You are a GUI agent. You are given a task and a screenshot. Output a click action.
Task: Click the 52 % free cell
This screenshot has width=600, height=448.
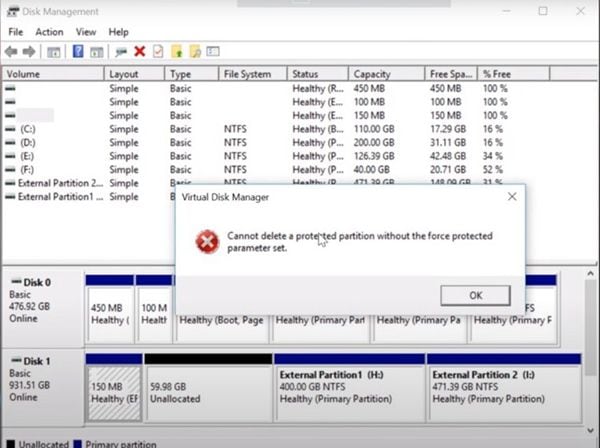tap(493, 169)
